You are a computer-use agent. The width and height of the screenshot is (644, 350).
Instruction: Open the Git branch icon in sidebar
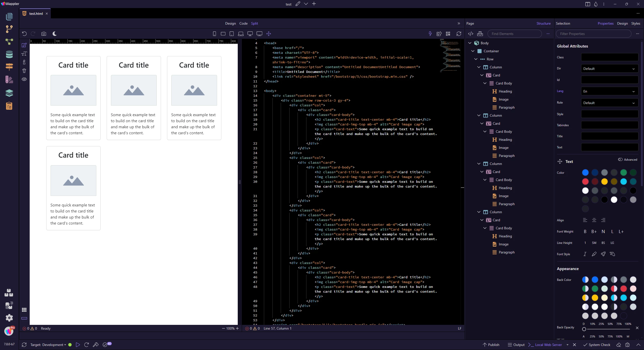pos(9,29)
